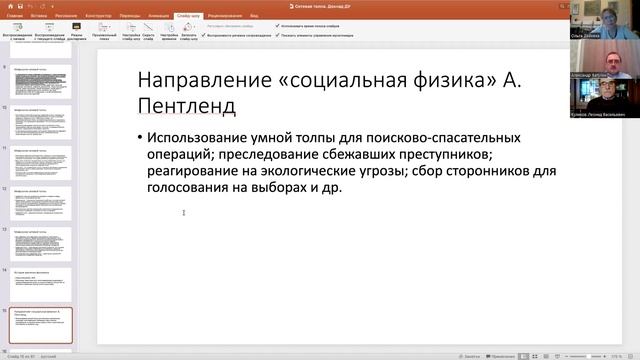This screenshot has height=360, width=640.
Task: Toggle Использовать время показа слайдов checkbox
Action: pyautogui.click(x=278, y=26)
